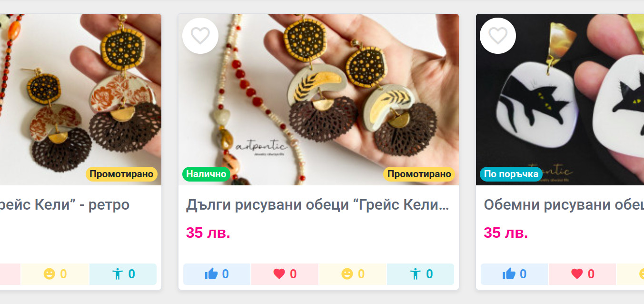644x304 pixels.
Task: Add smiley reaction to left product card
Action: pos(55,274)
